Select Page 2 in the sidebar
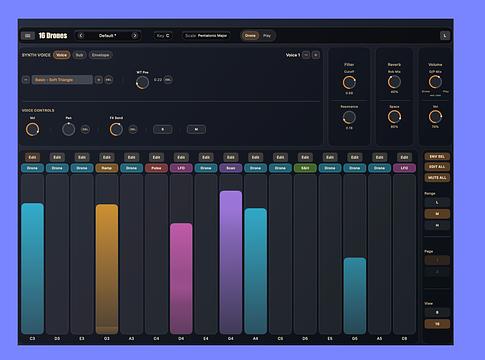This screenshot has width=485, height=360. click(437, 272)
